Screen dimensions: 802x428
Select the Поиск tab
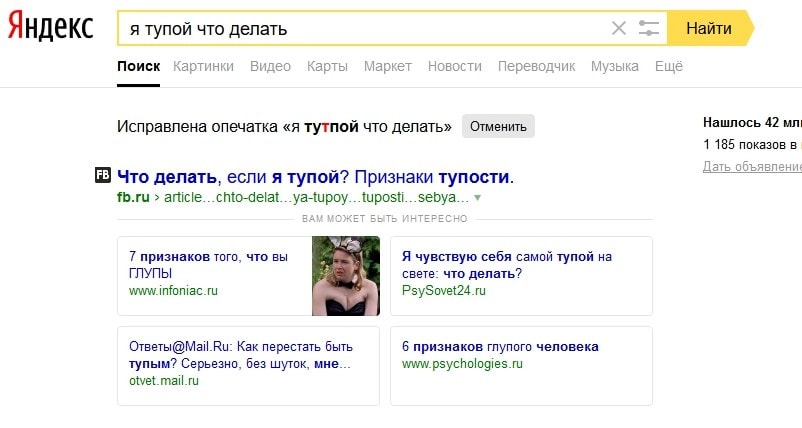138,66
